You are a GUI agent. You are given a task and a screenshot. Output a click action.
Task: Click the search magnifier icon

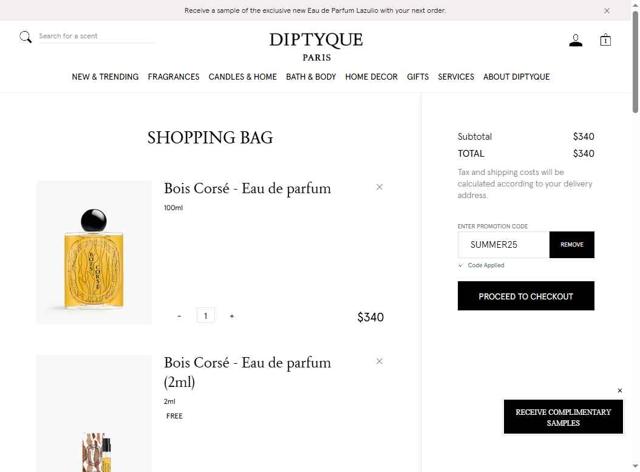tap(25, 37)
